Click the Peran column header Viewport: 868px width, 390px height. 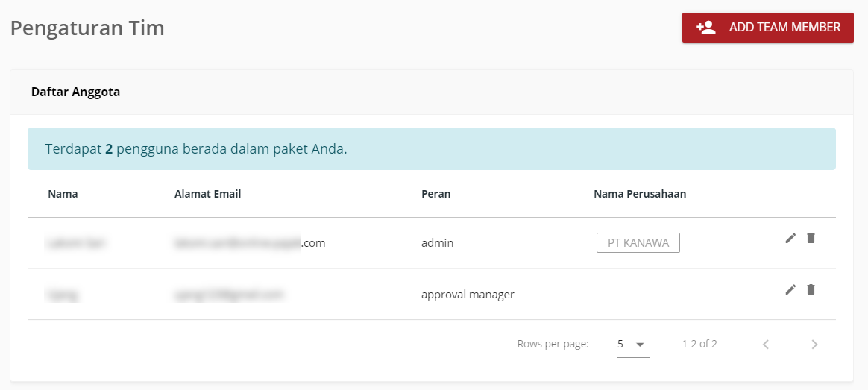(435, 194)
